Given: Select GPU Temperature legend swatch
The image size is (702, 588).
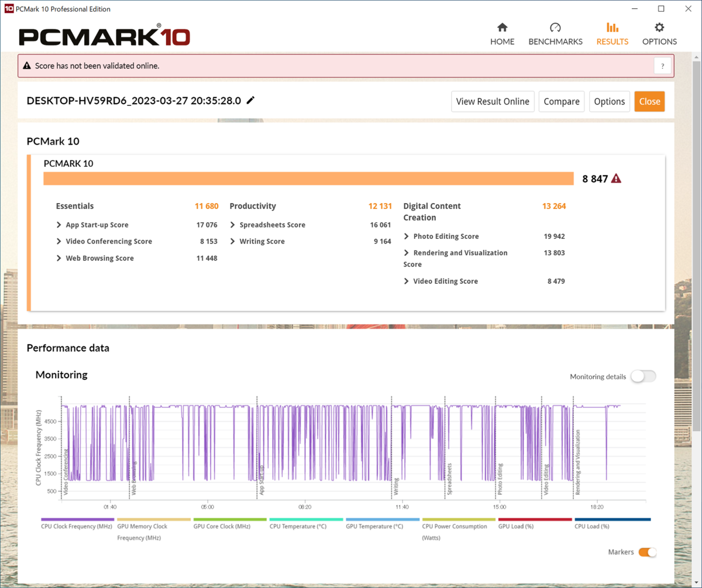Looking at the screenshot, I should point(383,520).
